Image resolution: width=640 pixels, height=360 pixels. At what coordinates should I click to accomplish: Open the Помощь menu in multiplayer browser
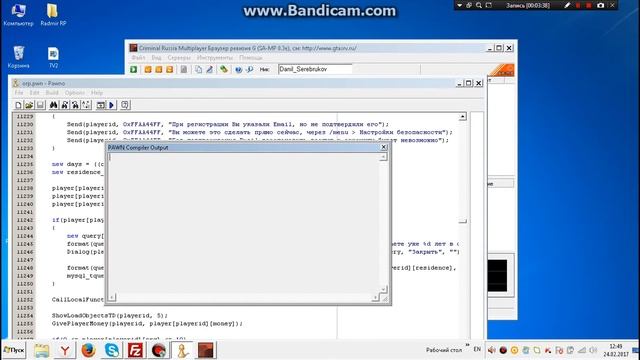tap(251, 58)
